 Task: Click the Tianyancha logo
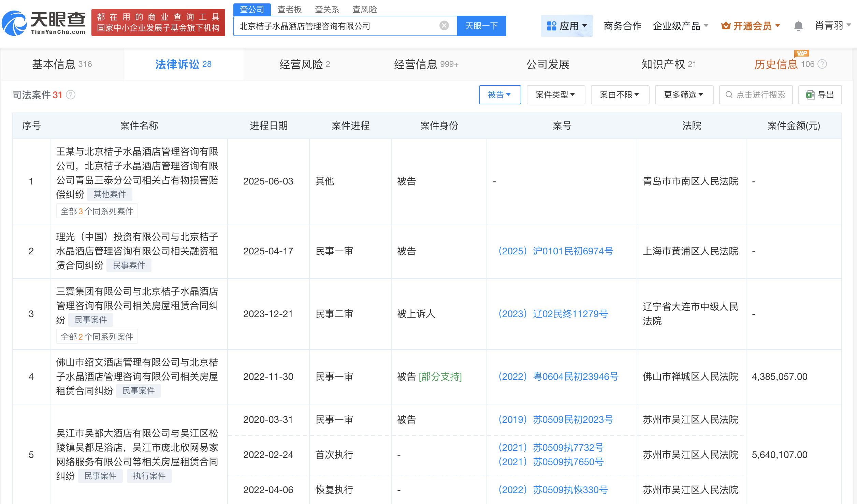tap(44, 23)
